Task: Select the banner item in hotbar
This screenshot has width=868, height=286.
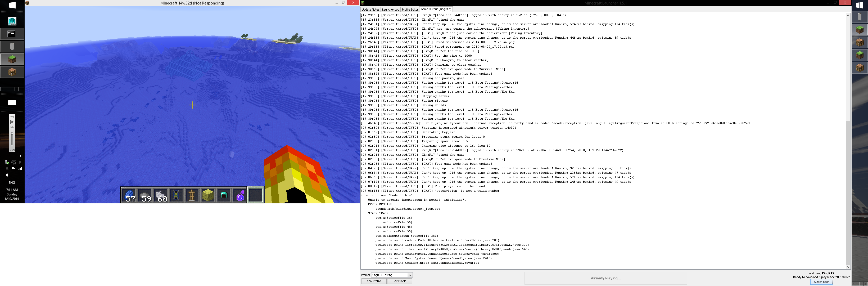Action: [x=176, y=195]
